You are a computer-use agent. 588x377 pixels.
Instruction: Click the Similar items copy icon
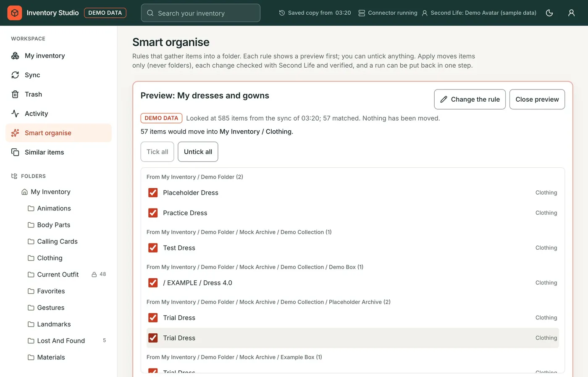click(15, 152)
